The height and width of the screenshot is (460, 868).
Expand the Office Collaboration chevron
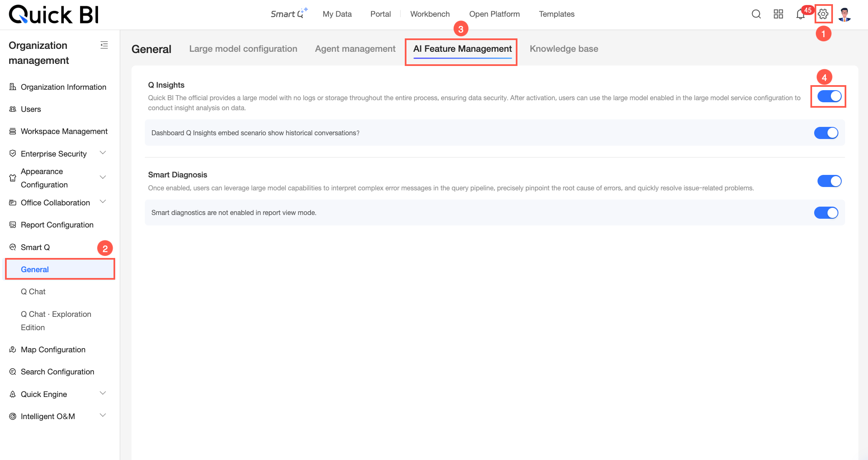(103, 202)
